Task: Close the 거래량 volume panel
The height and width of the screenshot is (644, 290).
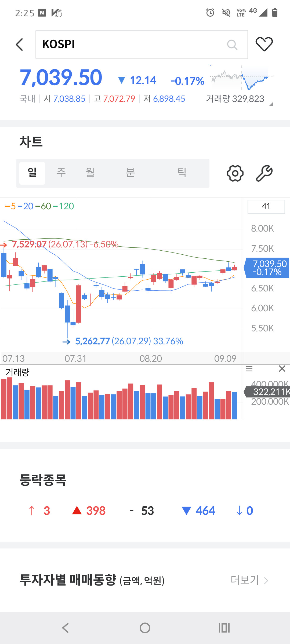Action: [282, 369]
